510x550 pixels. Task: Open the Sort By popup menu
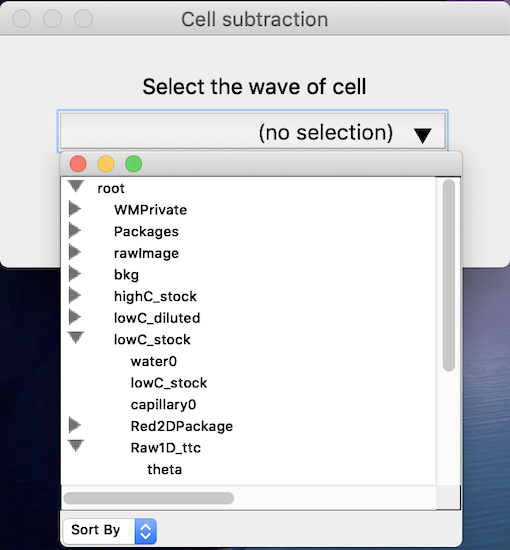click(110, 531)
